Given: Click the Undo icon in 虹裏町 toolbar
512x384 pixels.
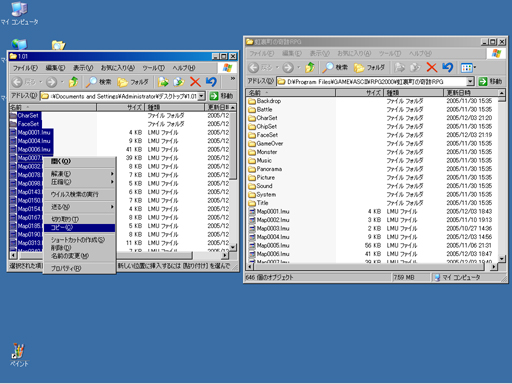Looking at the screenshot, I should point(447,67).
